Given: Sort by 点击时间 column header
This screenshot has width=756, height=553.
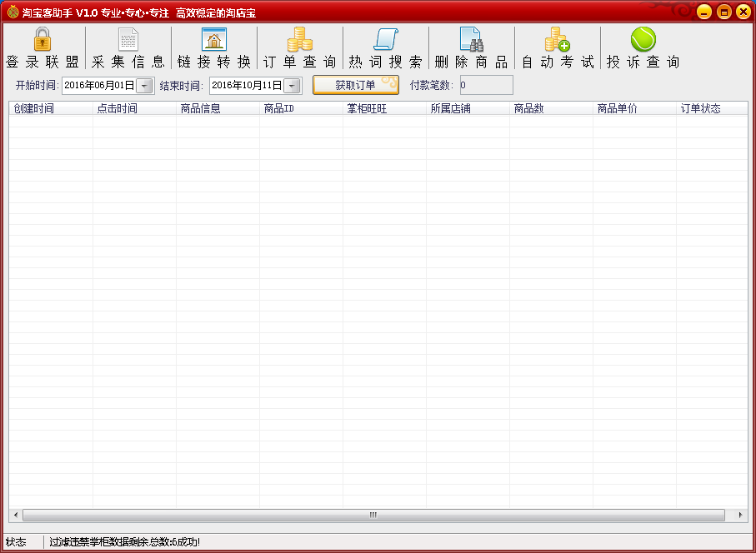Looking at the screenshot, I should click(x=134, y=109).
